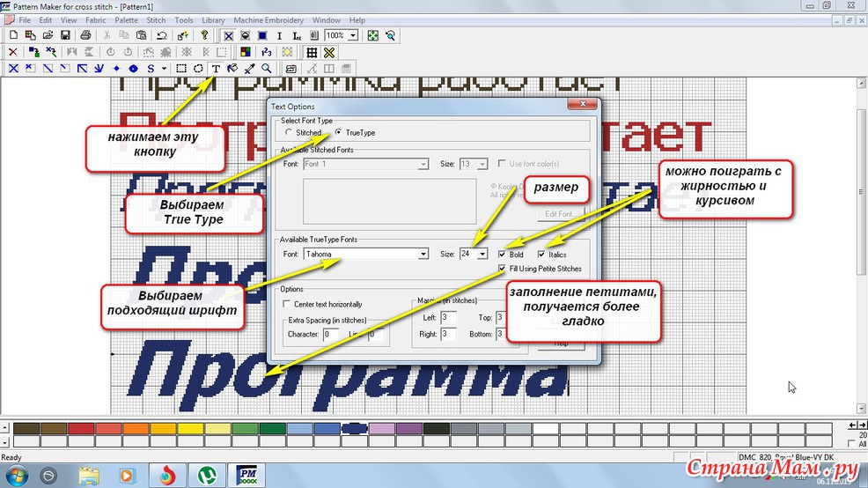
Task: Close the Text Options dialog
Action: coord(583,104)
